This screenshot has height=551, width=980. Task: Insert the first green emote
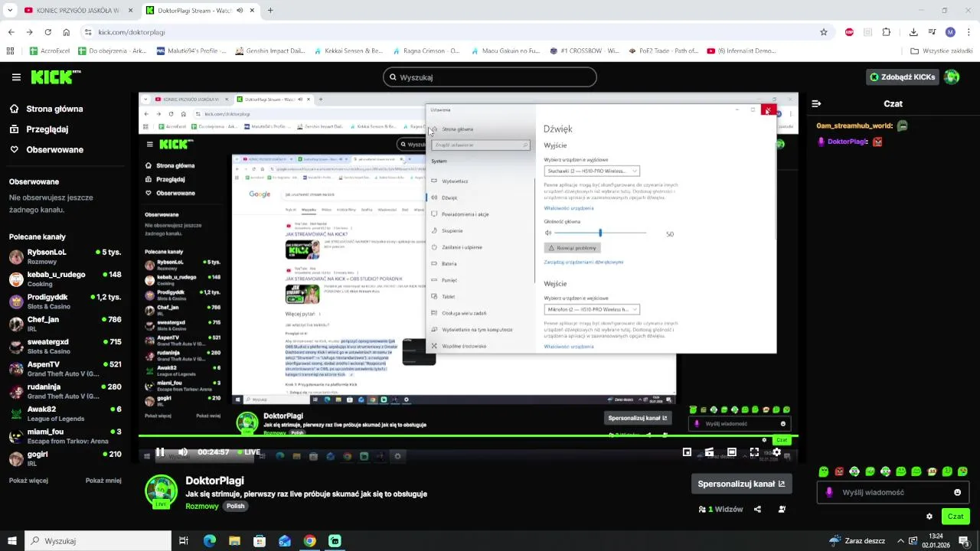click(824, 471)
